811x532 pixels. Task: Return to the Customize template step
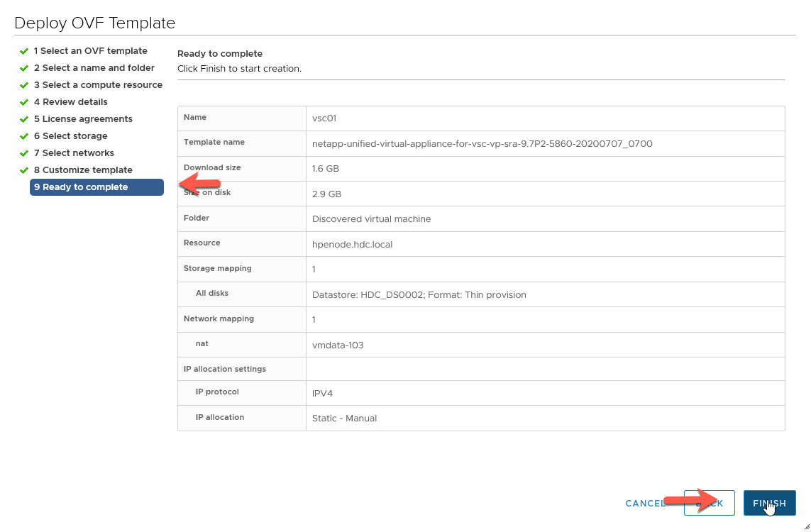coord(83,170)
